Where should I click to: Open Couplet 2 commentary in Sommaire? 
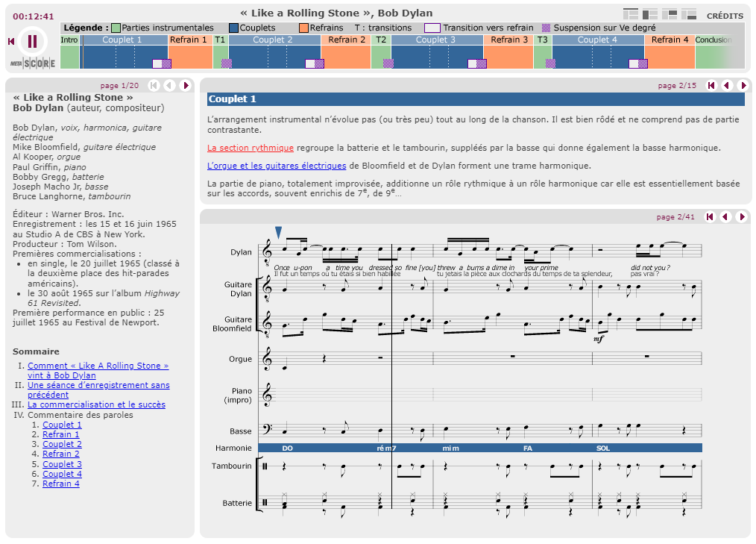62,444
